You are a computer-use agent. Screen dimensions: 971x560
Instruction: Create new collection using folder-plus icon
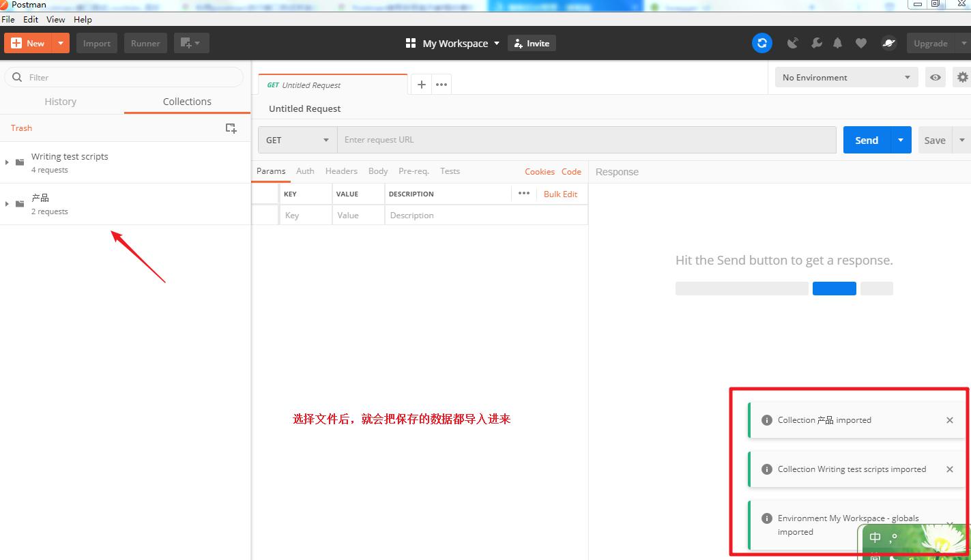231,128
